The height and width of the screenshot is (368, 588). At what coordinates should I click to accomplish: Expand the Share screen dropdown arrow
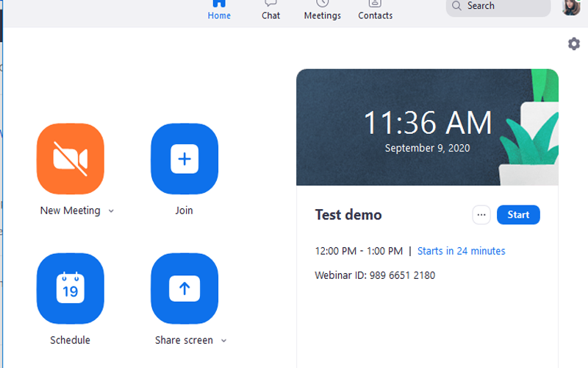[x=224, y=341]
